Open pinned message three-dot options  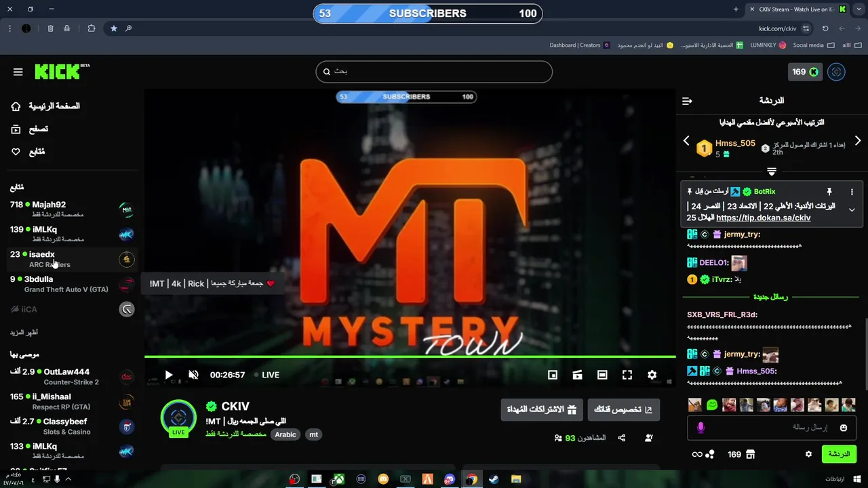852,192
